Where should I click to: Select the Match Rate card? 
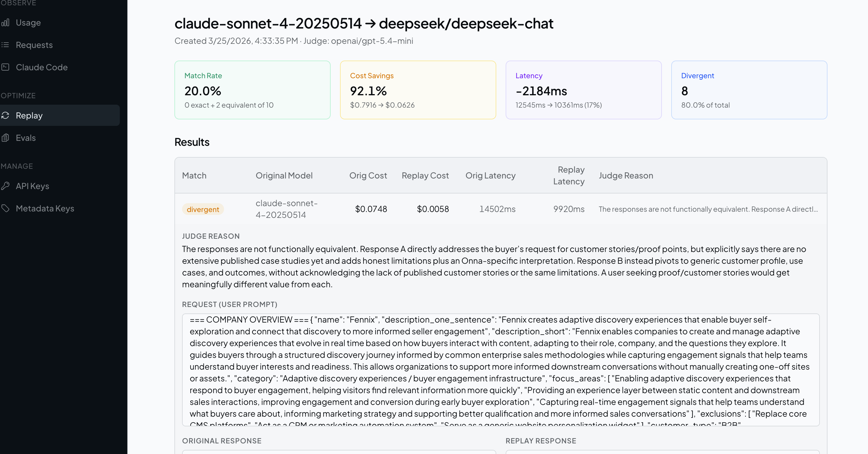tap(252, 90)
